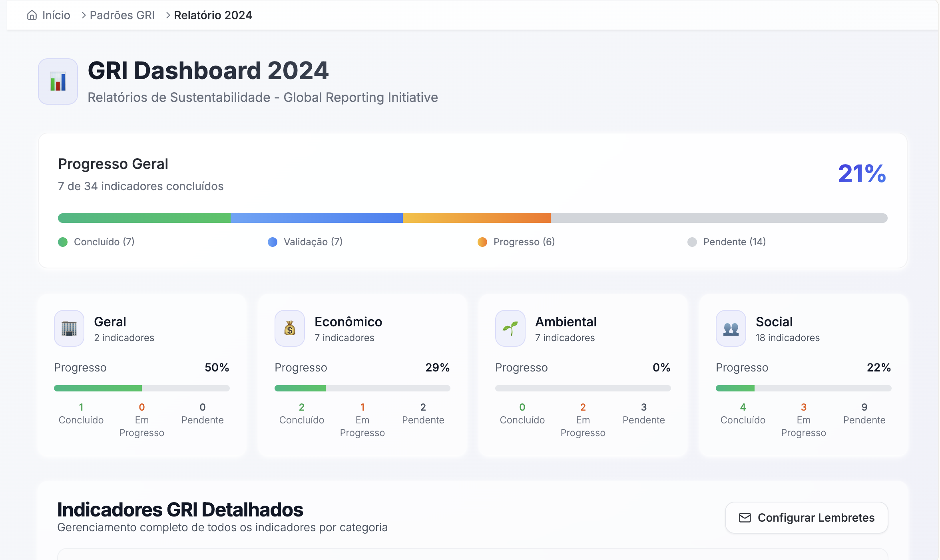Click the overall progress bar
The width and height of the screenshot is (940, 560).
pos(472,218)
